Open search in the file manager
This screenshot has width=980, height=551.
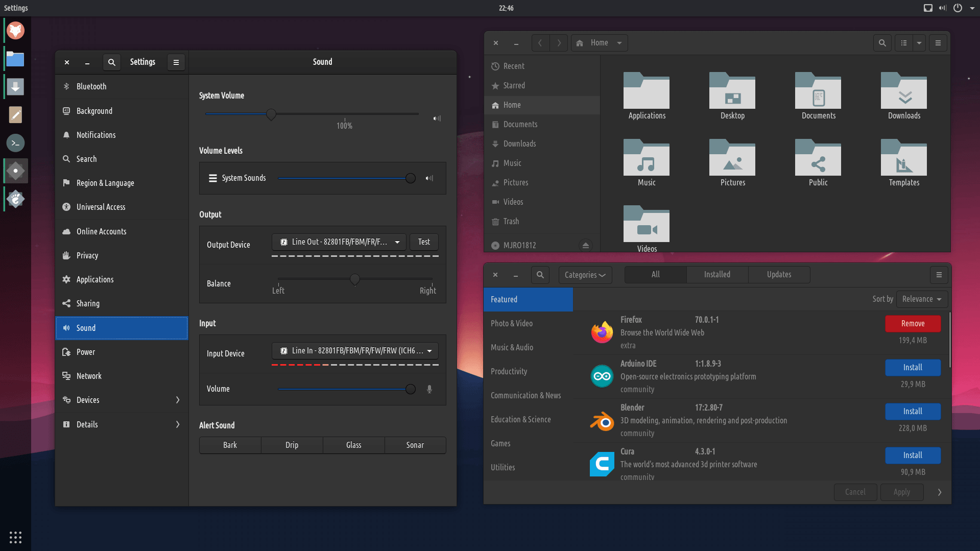[x=882, y=43]
